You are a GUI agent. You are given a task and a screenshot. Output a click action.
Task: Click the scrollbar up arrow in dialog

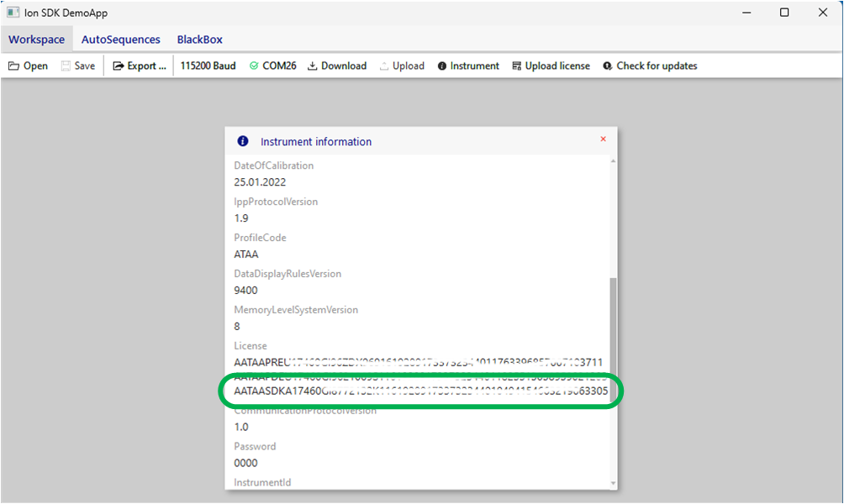point(612,160)
